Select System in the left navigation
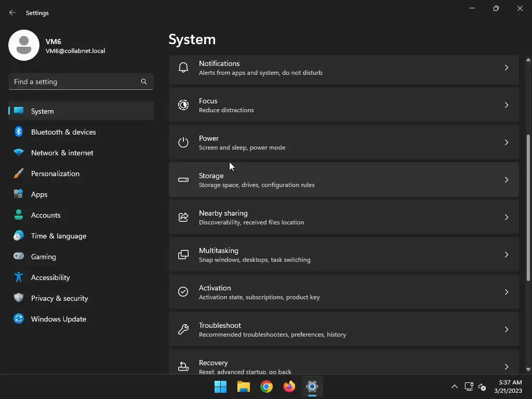The height and width of the screenshot is (399, 532). click(81, 111)
